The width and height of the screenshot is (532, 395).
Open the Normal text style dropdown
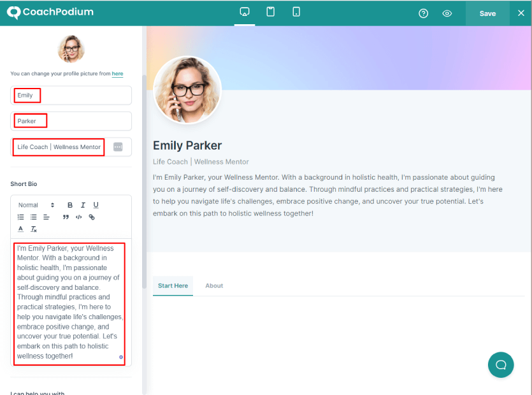[x=36, y=205]
